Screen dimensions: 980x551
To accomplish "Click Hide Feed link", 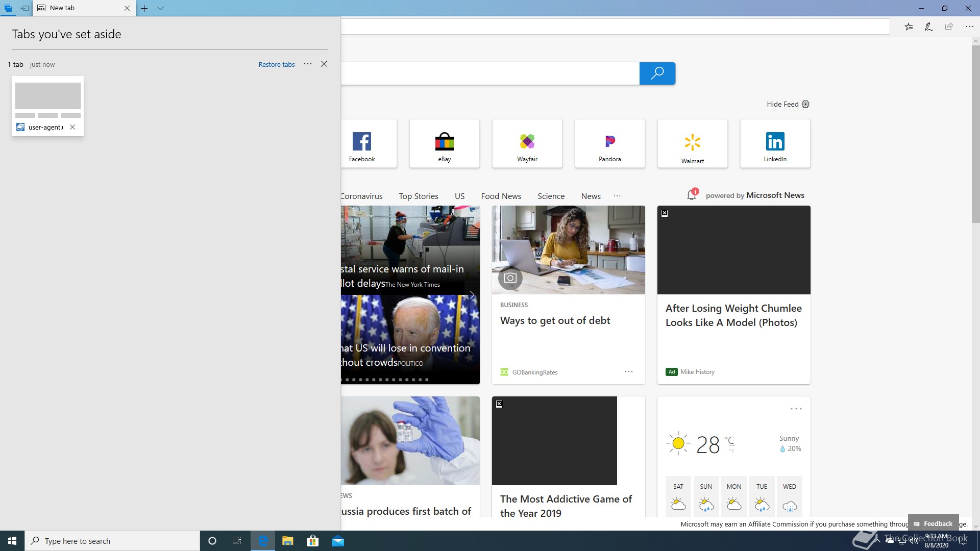I will 782,104.
